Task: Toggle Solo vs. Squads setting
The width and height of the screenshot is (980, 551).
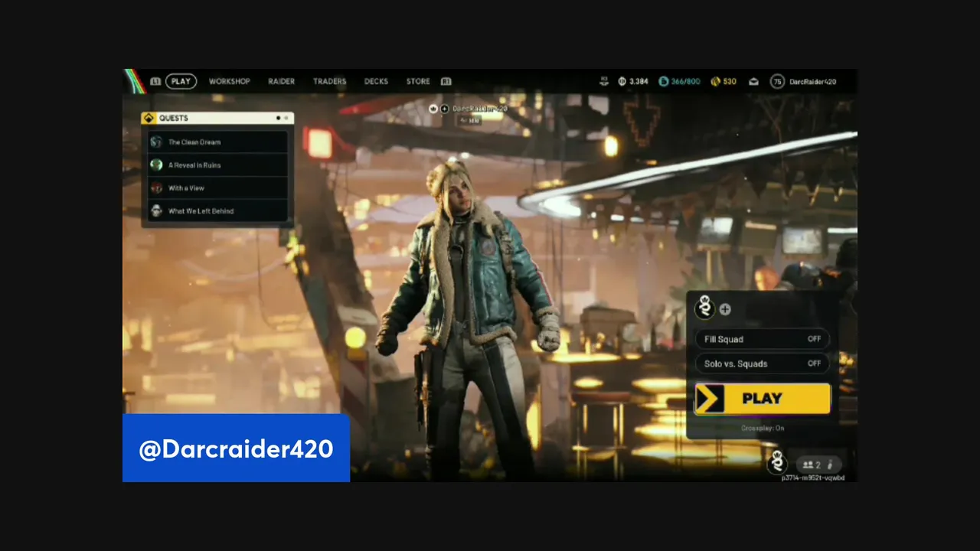Action: (x=762, y=364)
